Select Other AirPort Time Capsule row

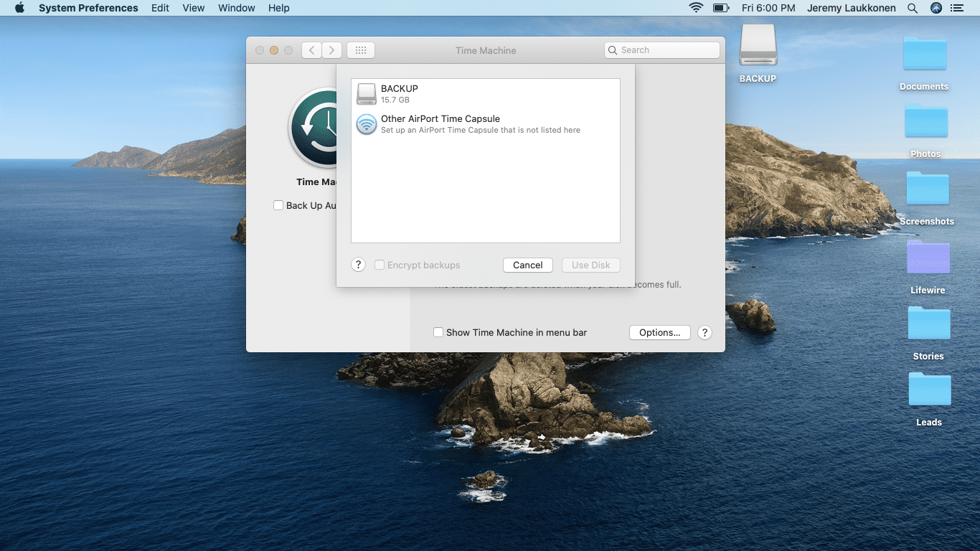pyautogui.click(x=486, y=124)
